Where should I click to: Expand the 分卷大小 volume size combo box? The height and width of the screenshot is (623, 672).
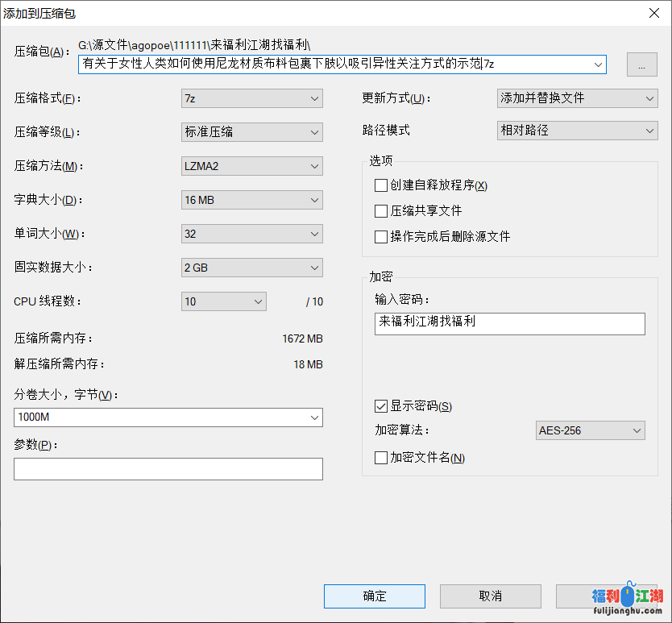pyautogui.click(x=314, y=417)
